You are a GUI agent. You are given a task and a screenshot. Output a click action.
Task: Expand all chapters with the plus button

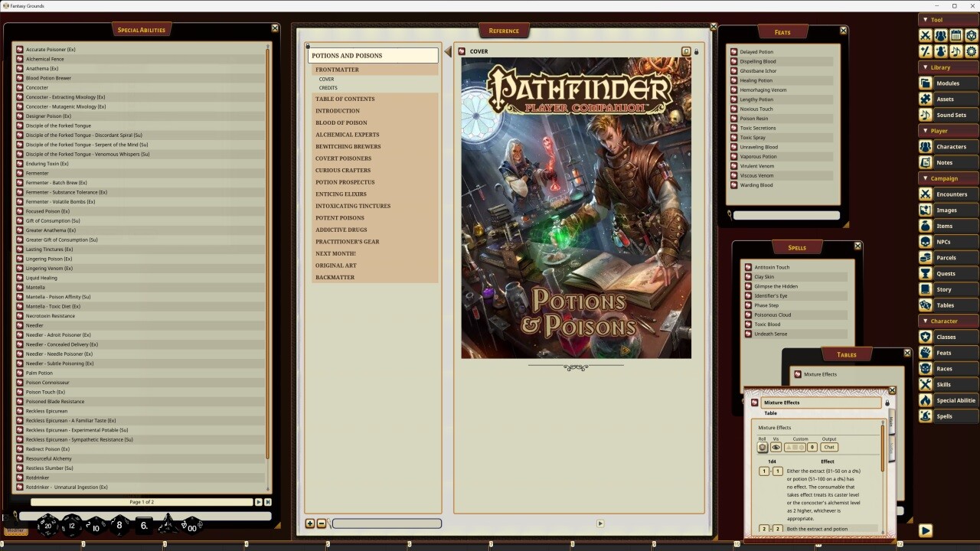tap(310, 523)
